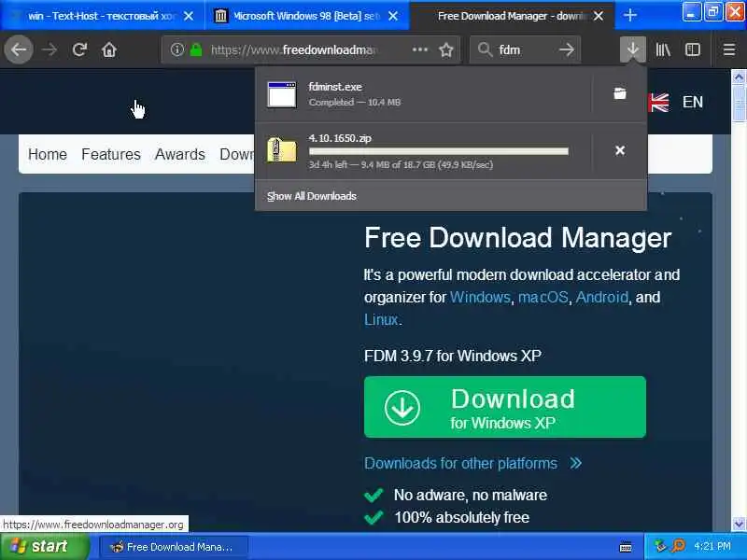
Task: Reload the current page
Action: coord(79,49)
